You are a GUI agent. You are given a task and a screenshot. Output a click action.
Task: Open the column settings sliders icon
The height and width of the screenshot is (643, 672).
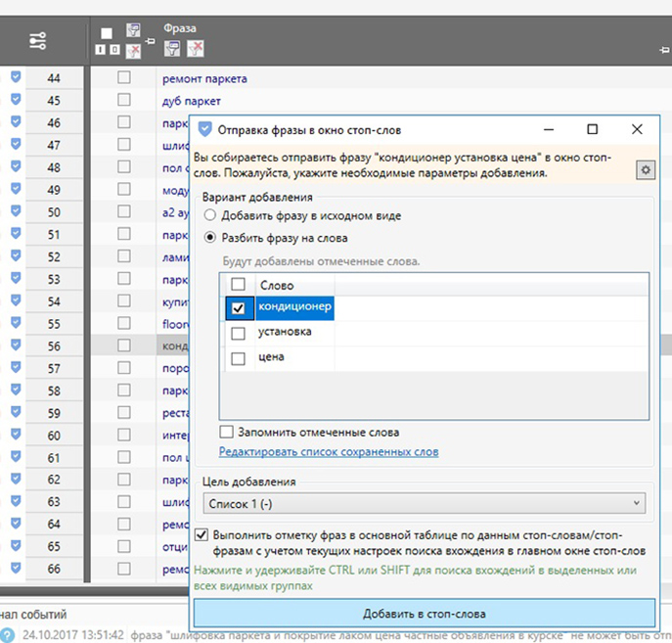[x=38, y=41]
